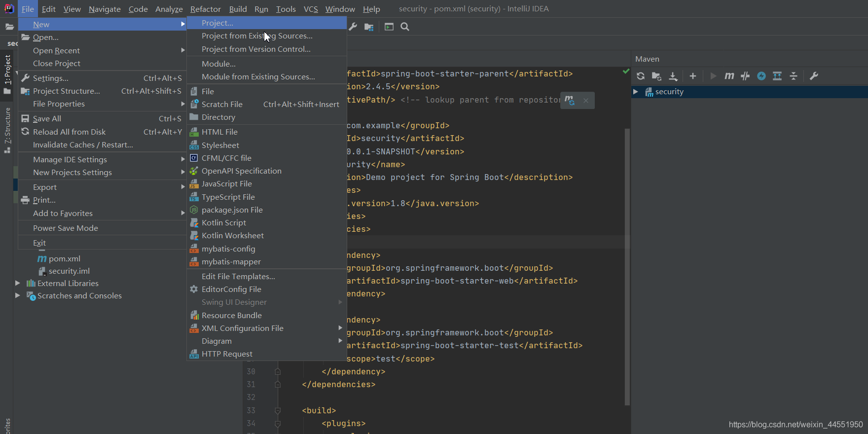This screenshot has height=434, width=868.
Task: Expand Scratches and Consoles node
Action: click(x=18, y=295)
